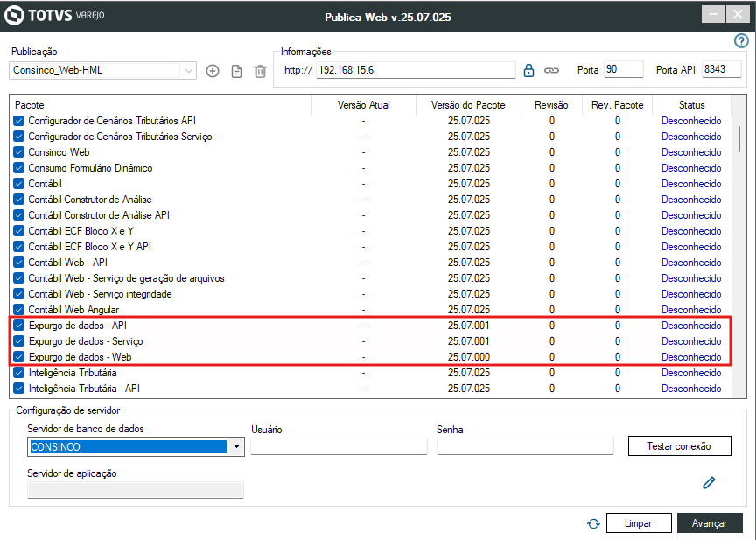Viewport: 756px width, 540px height.
Task: Click the TOTVS Varejo logo
Action: click(x=54, y=15)
